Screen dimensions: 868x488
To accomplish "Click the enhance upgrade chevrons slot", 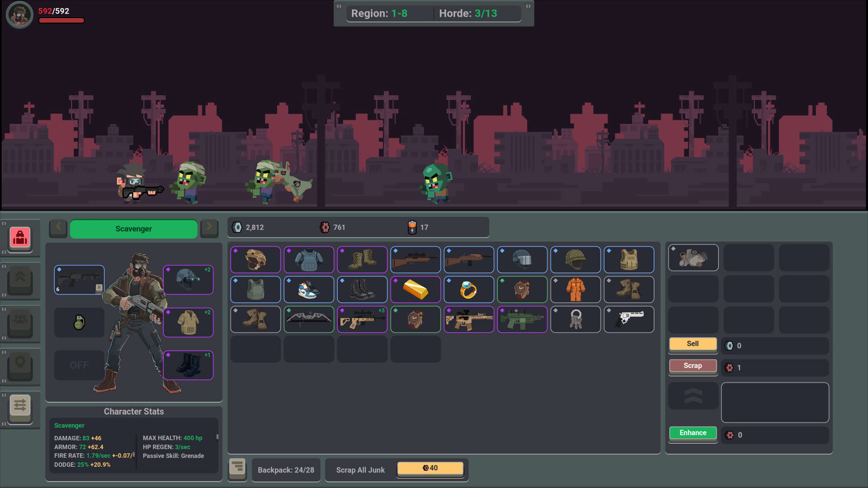I will pyautogui.click(x=693, y=396).
